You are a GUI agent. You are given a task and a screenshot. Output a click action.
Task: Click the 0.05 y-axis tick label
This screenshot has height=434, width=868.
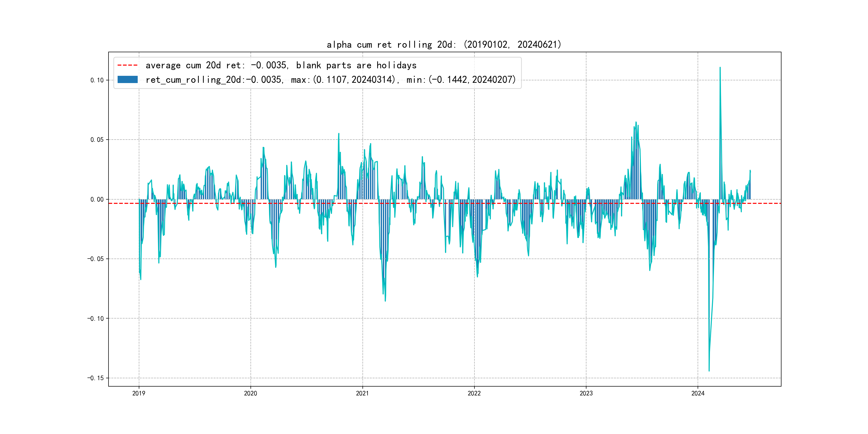(x=97, y=140)
